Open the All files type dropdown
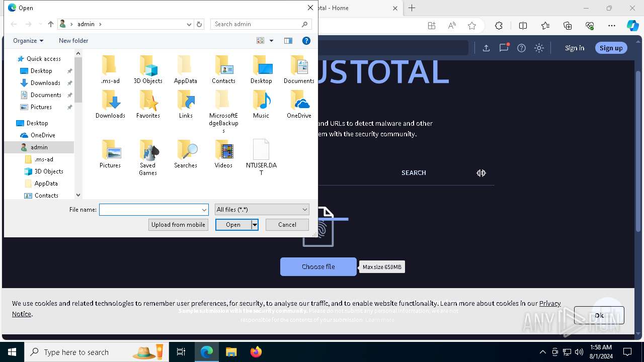This screenshot has height=362, width=644. pos(262,210)
